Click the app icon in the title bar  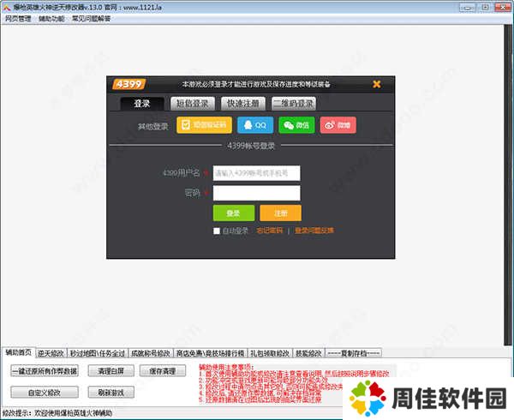pyautogui.click(x=7, y=7)
